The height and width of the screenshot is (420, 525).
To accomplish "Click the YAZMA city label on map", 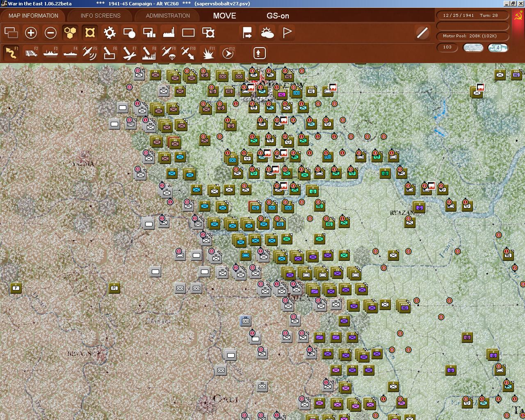I will pos(83,164).
